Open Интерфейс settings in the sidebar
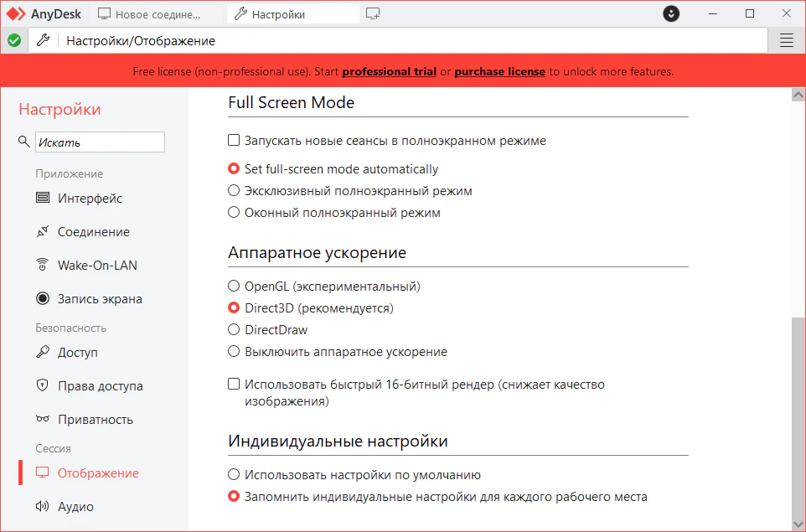806x532 pixels. point(79,198)
